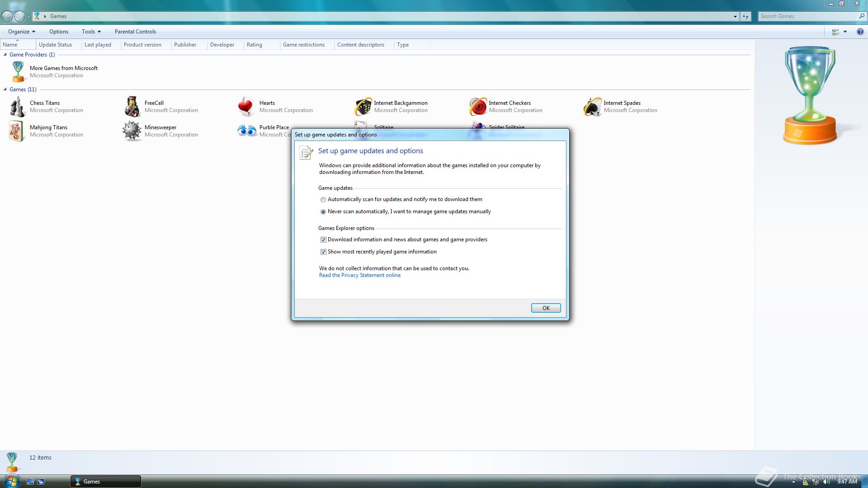Select the Internet Spades icon
The image size is (868, 488).
592,107
